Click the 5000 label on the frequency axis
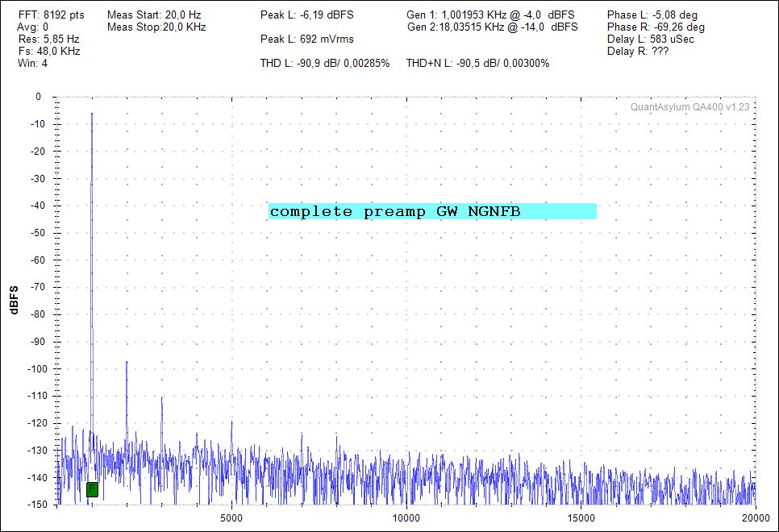Viewport: 779px width, 532px height. click(231, 518)
